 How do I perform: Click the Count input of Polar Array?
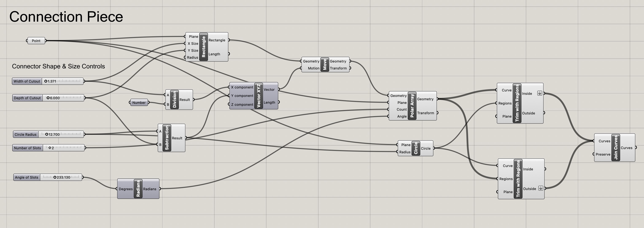[401, 109]
